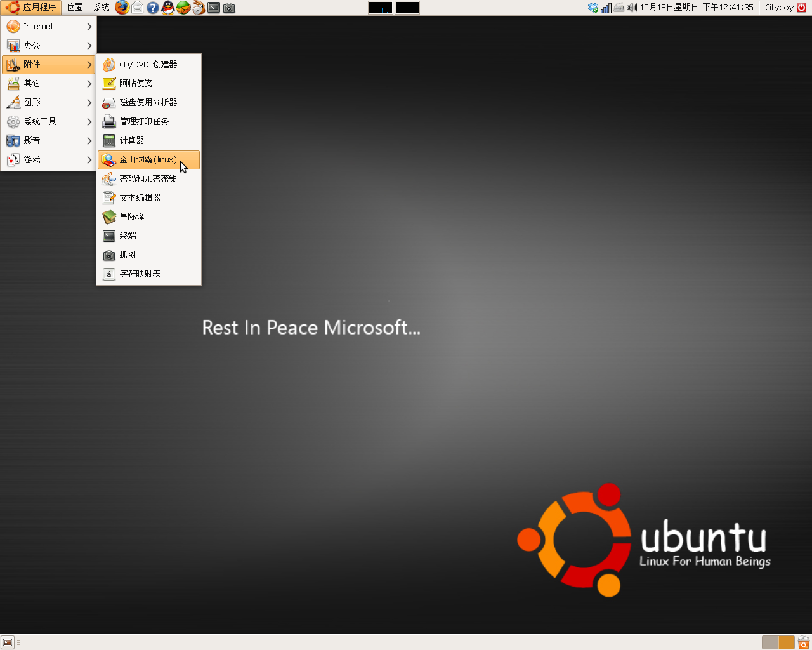Click the Cityboy user switcher
812x650 pixels.
click(x=779, y=8)
